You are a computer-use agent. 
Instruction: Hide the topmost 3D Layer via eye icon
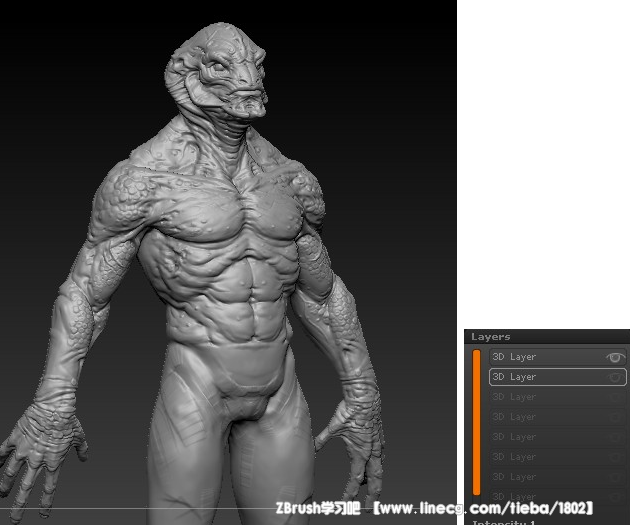click(615, 357)
